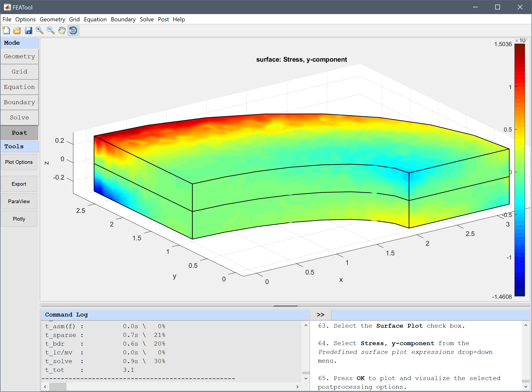Click the Plot Options button in sidebar
Viewport: 532px width, 392px height.
pos(19,162)
